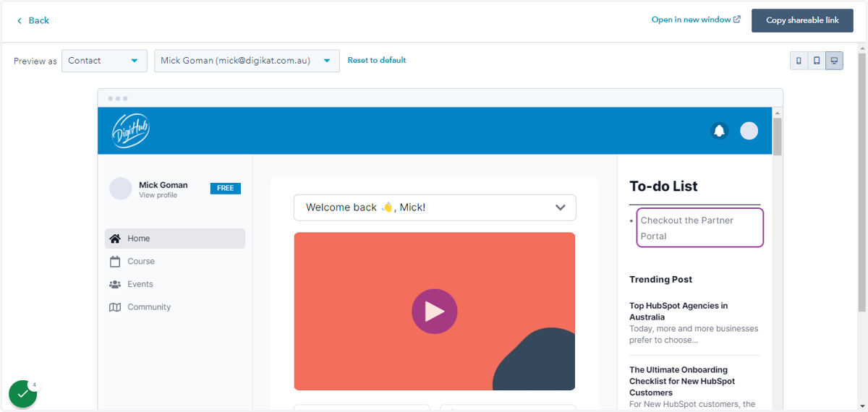Click the Trending Post heading

[x=660, y=280]
